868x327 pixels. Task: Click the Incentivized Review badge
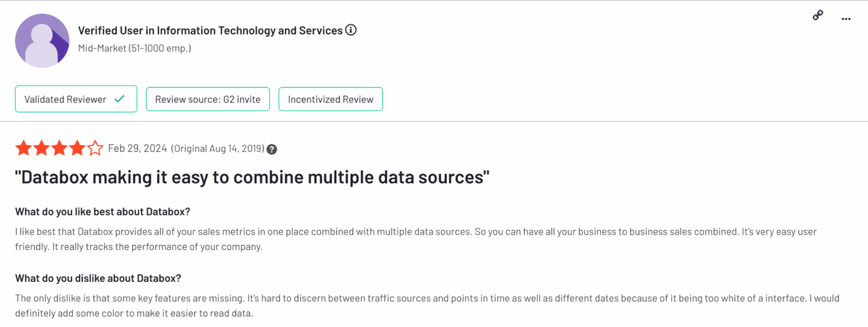[331, 99]
